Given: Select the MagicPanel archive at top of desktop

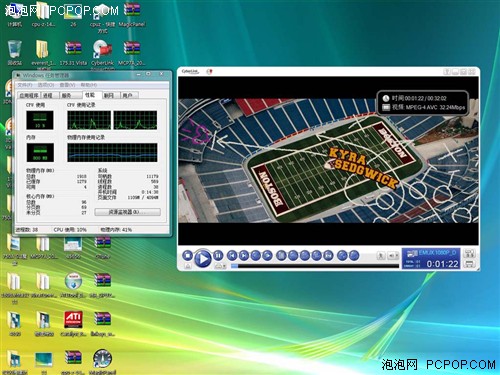Looking at the screenshot, I should 132,15.
